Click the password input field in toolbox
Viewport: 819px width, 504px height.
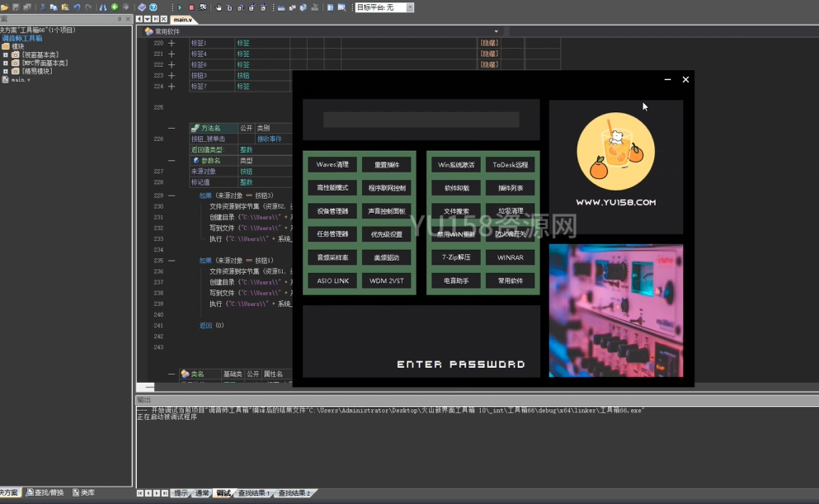click(421, 120)
